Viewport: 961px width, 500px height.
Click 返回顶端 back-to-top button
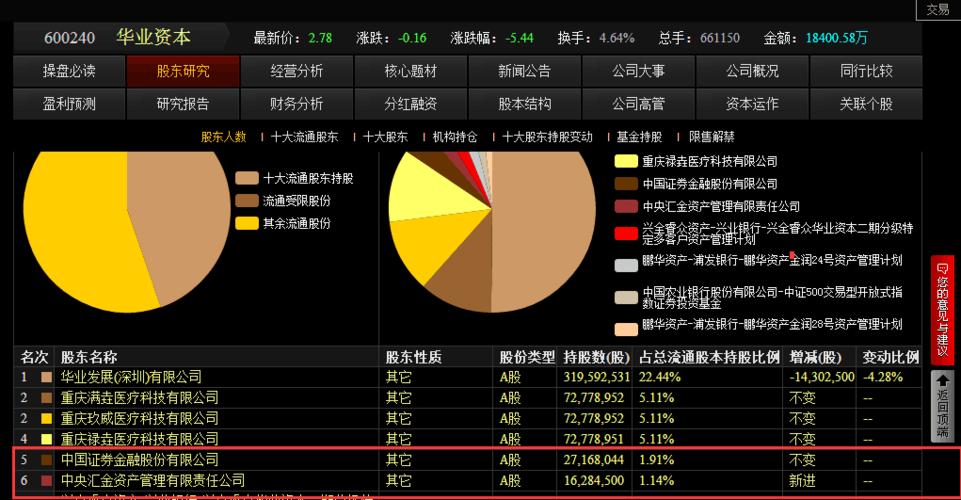(x=943, y=406)
